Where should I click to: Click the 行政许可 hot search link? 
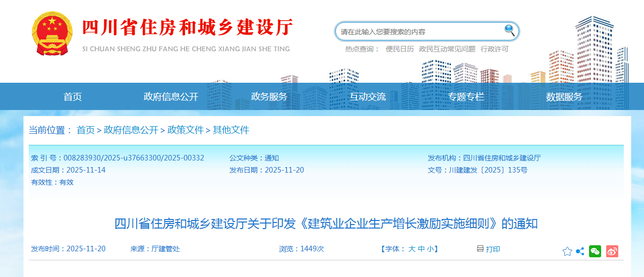[494, 49]
